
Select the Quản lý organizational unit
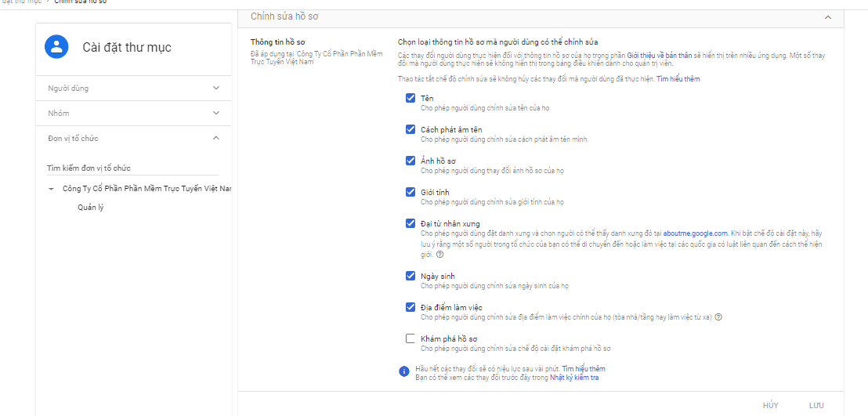pos(91,208)
